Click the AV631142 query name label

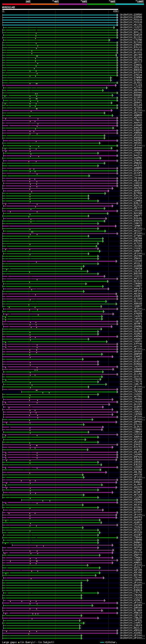[x=8, y=7]
